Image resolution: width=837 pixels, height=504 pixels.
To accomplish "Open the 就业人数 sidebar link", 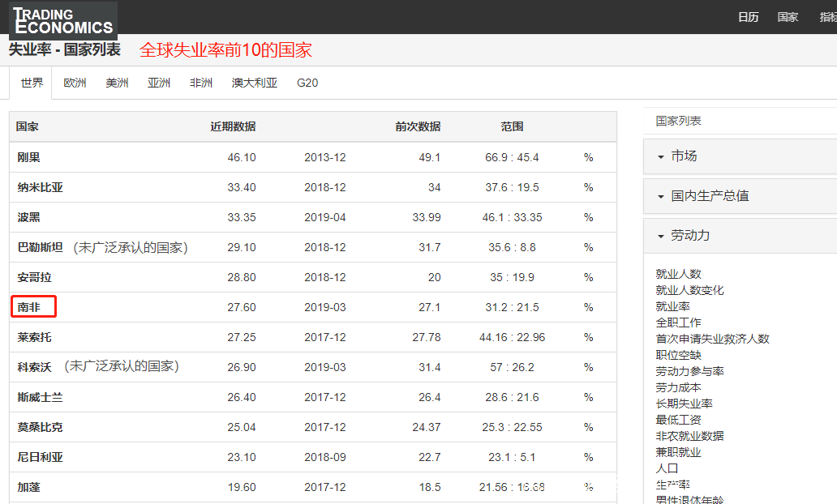I will tap(678, 274).
